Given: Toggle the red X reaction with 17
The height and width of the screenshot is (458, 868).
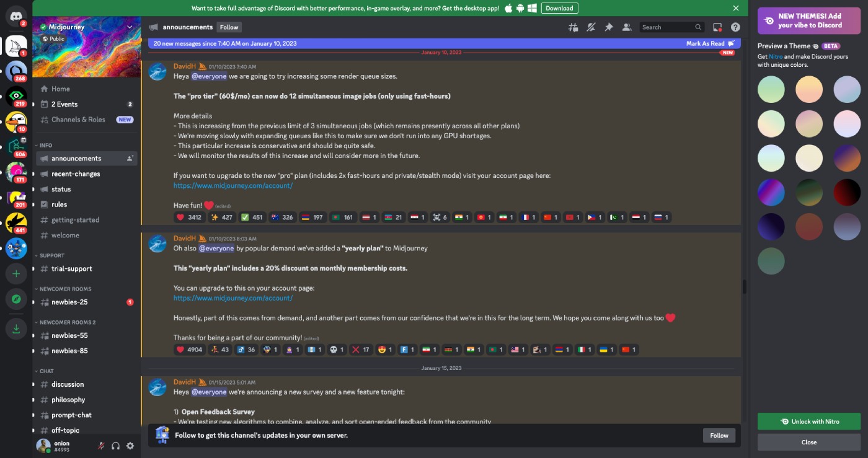Looking at the screenshot, I should point(361,350).
